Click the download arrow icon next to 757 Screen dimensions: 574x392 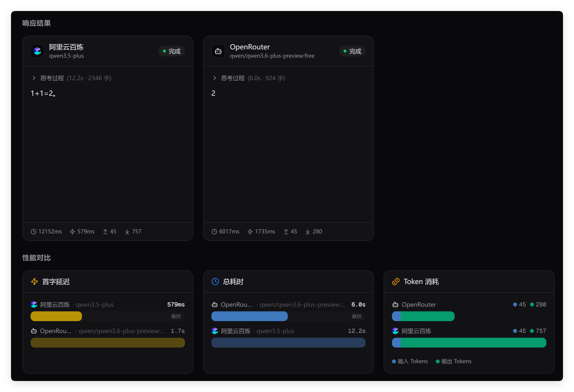click(x=127, y=232)
